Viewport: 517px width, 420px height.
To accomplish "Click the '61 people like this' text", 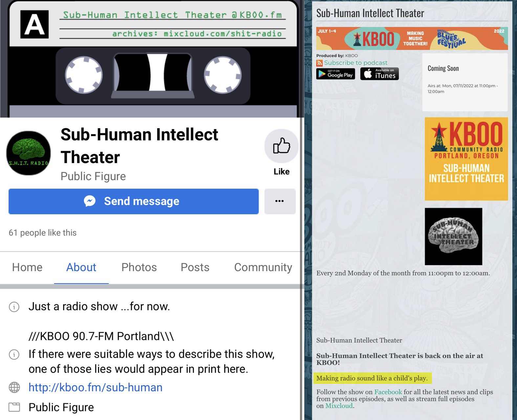I will coord(43,233).
